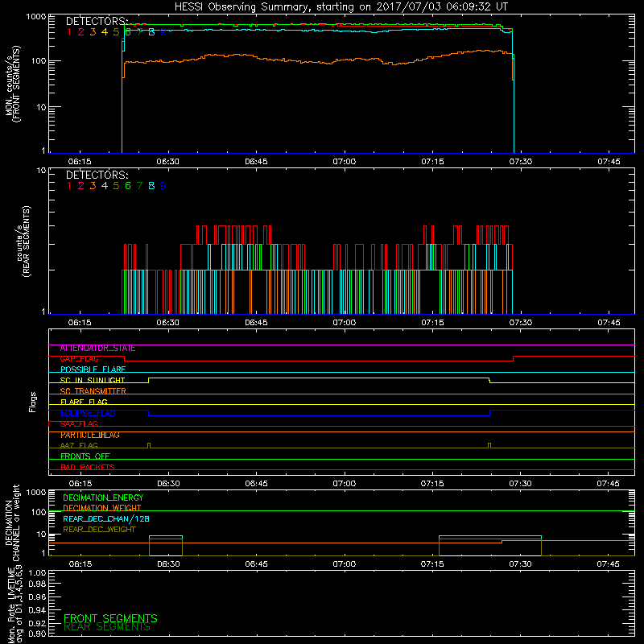
Task: Click '07:15' time tick under rear segments panel
Action: tap(432, 323)
